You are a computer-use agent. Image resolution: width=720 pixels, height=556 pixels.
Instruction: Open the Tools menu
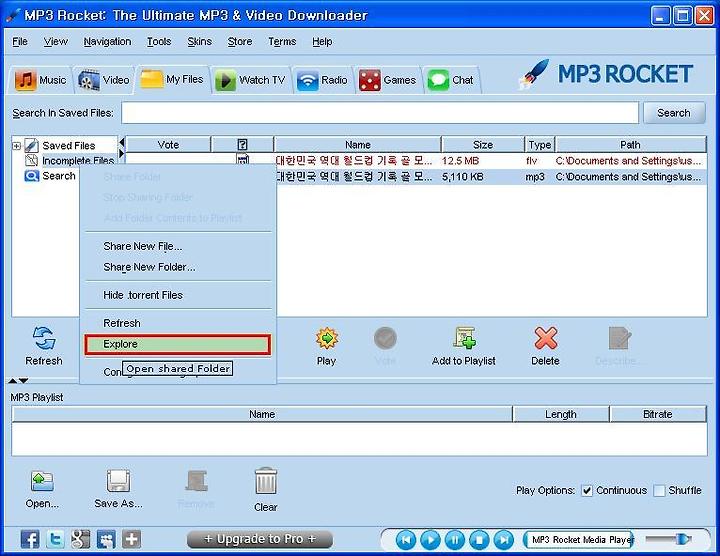click(x=159, y=42)
